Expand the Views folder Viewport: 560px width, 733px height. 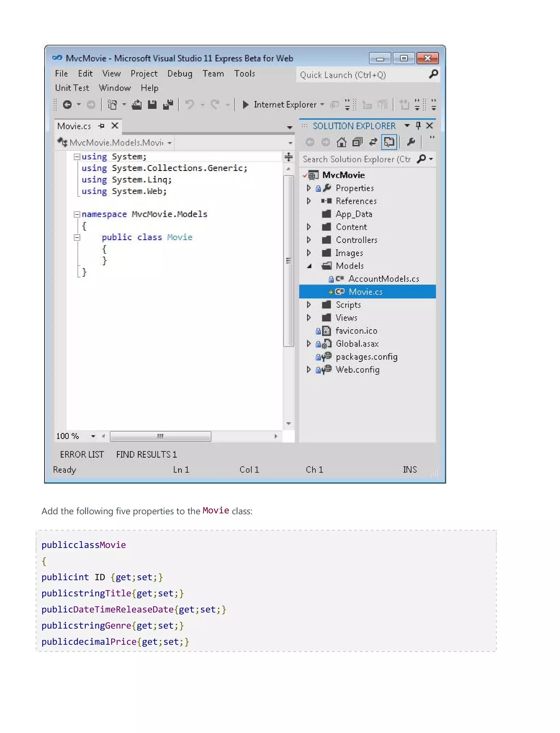point(309,318)
